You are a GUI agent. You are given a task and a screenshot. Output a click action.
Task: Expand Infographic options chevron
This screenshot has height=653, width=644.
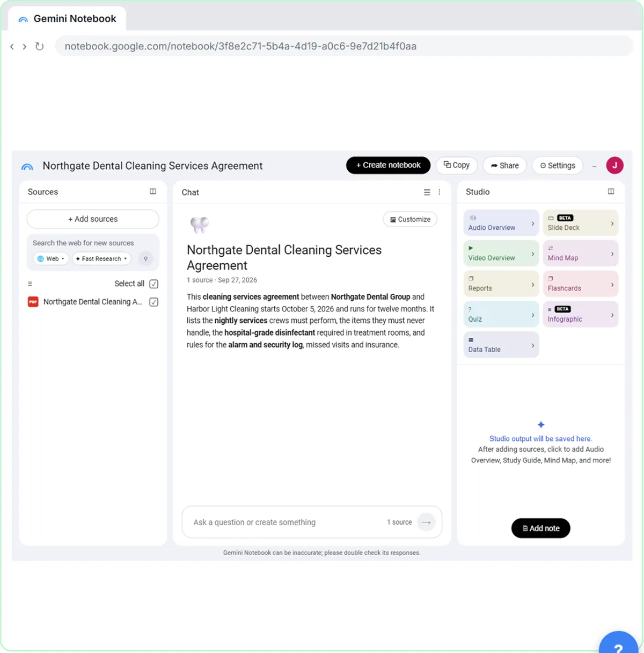612,315
